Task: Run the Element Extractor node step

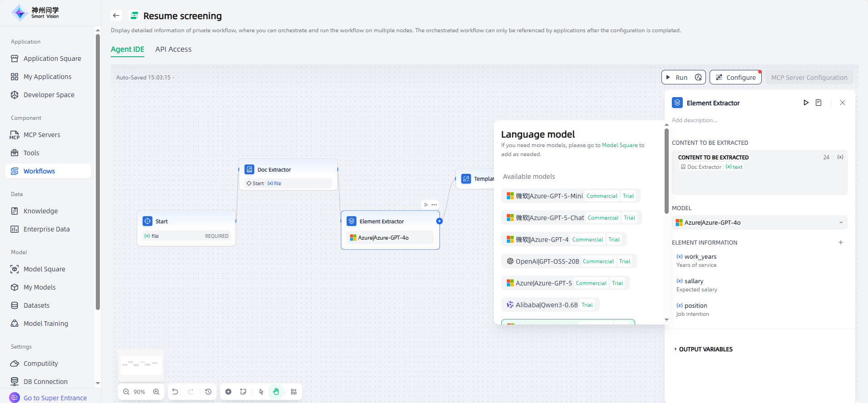Action: point(806,103)
